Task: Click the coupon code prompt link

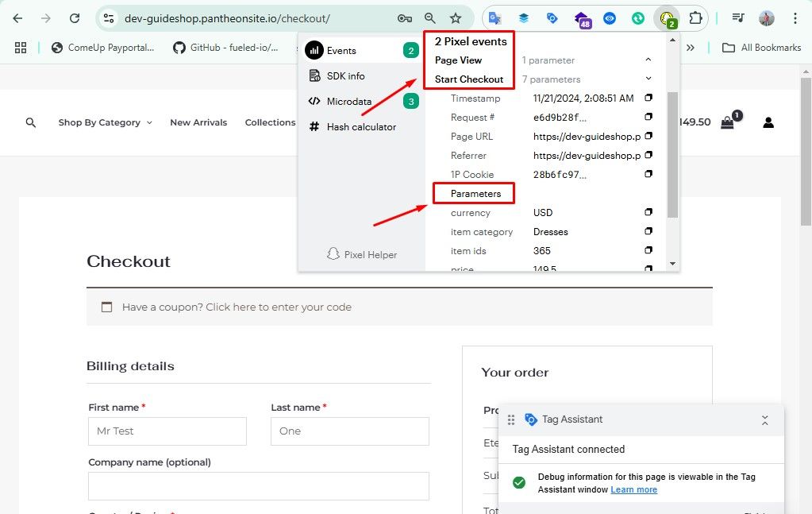Action: [x=237, y=307]
